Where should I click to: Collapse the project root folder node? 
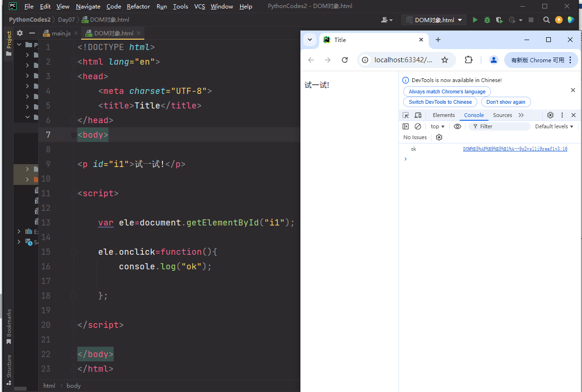[x=19, y=45]
